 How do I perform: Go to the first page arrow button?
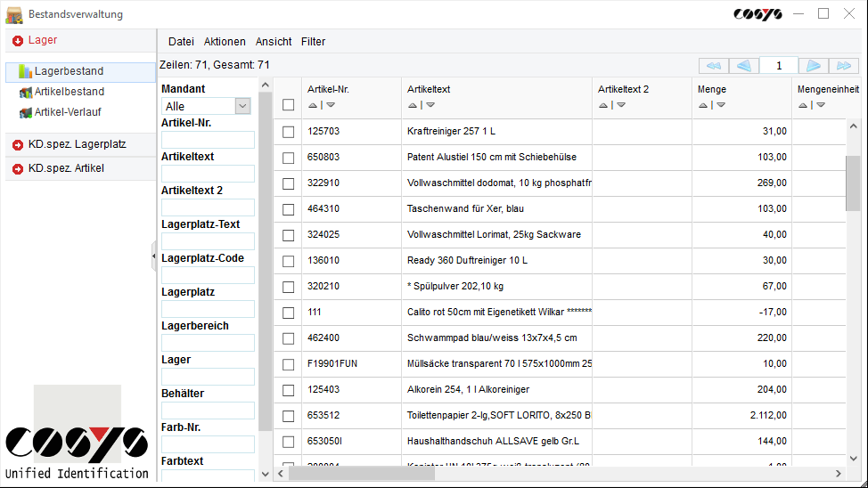tap(713, 66)
